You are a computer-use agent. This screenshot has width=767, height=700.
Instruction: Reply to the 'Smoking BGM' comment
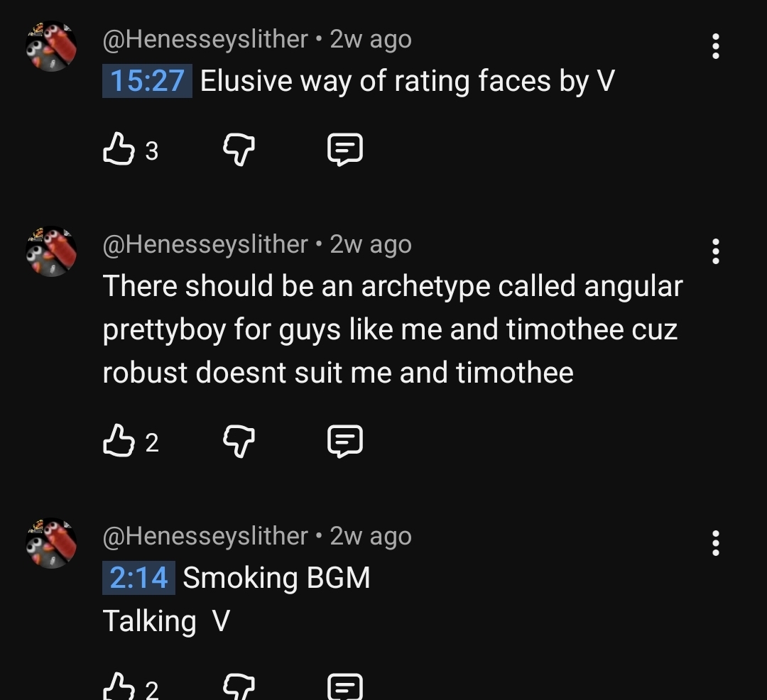click(x=345, y=687)
